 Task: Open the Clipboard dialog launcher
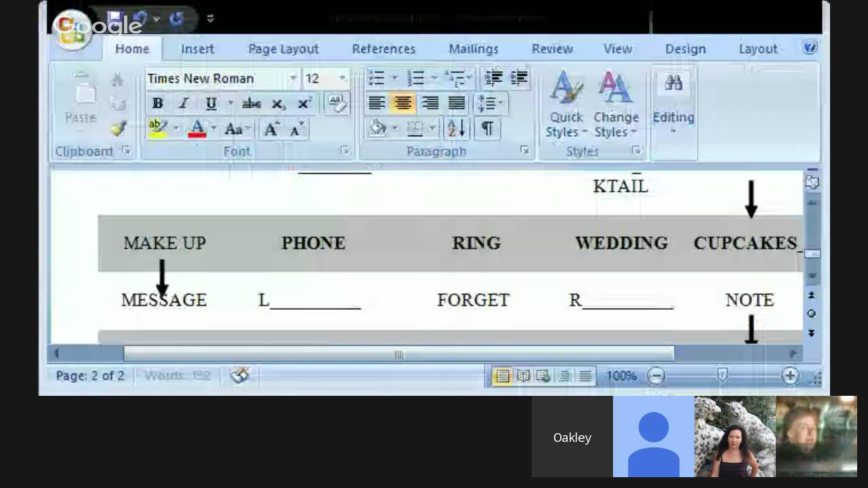tap(126, 151)
